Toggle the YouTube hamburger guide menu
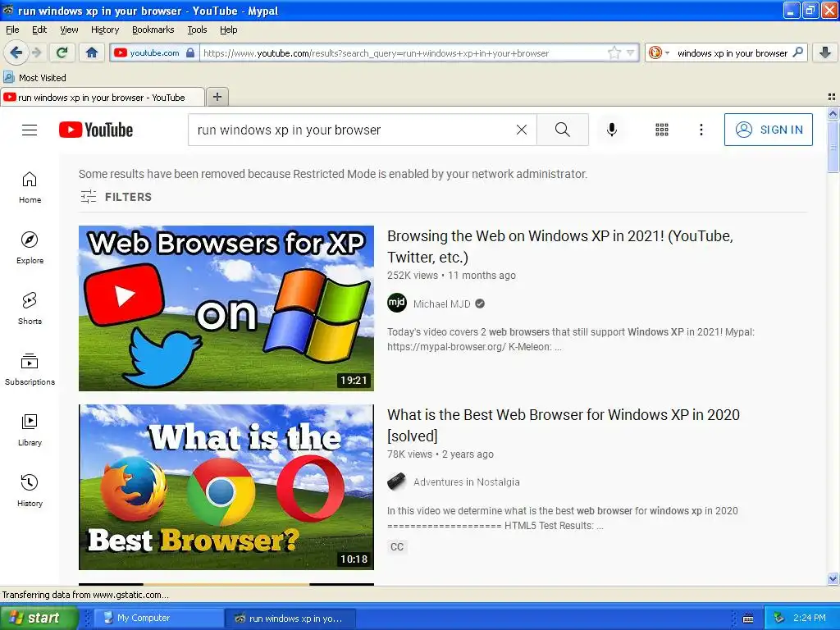Screen dimensions: 840x630 tap(30, 130)
